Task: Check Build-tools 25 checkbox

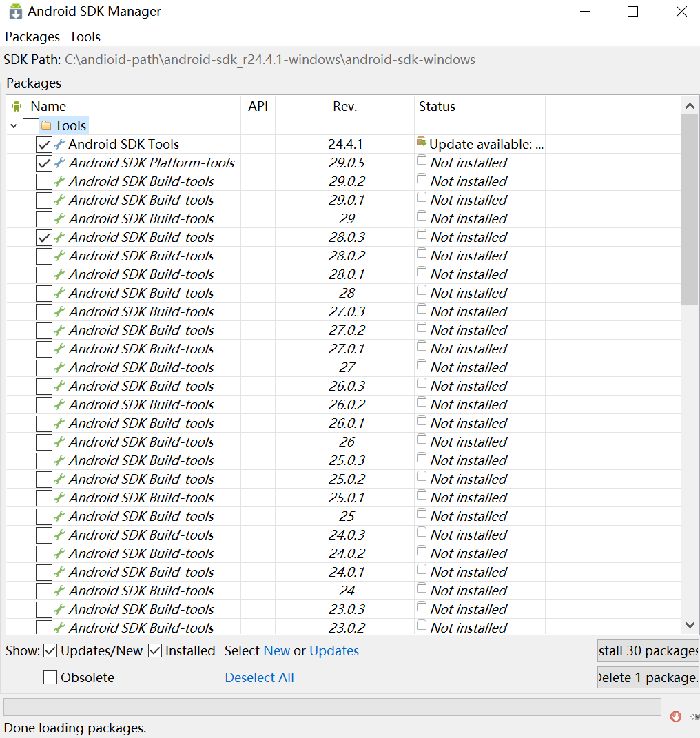Action: coord(44,516)
